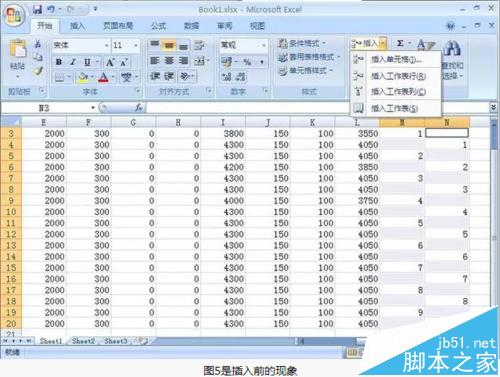500x377 pixels.
Task: Apply red font color A
Action: [x=103, y=78]
